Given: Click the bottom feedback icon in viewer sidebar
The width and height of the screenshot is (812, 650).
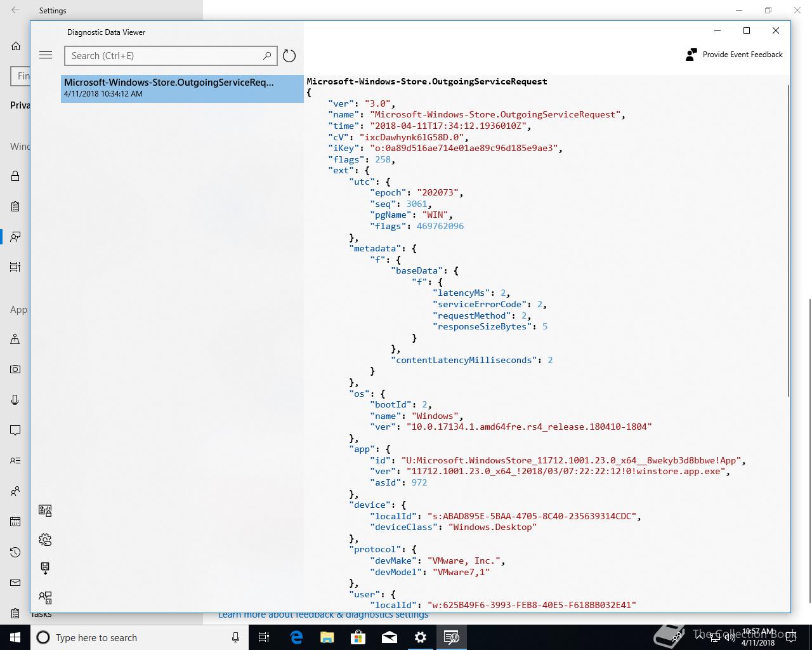Looking at the screenshot, I should [45, 597].
